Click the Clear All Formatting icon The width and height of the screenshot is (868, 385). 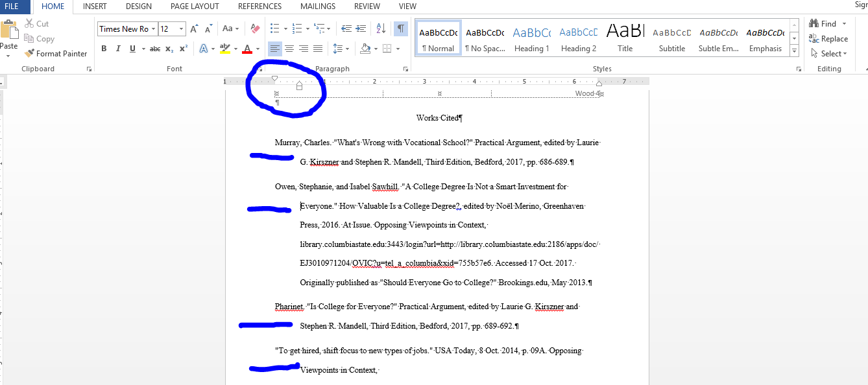coord(254,29)
